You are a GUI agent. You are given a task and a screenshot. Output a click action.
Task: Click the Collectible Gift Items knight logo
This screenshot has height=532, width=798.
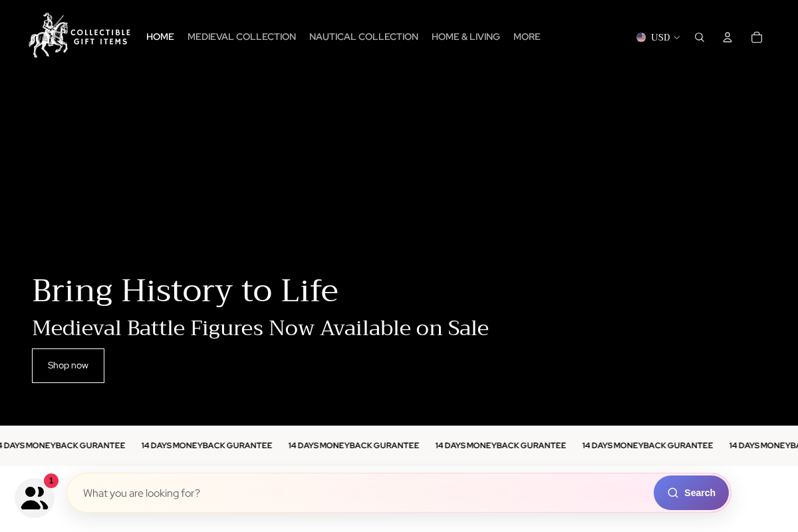pos(79,34)
